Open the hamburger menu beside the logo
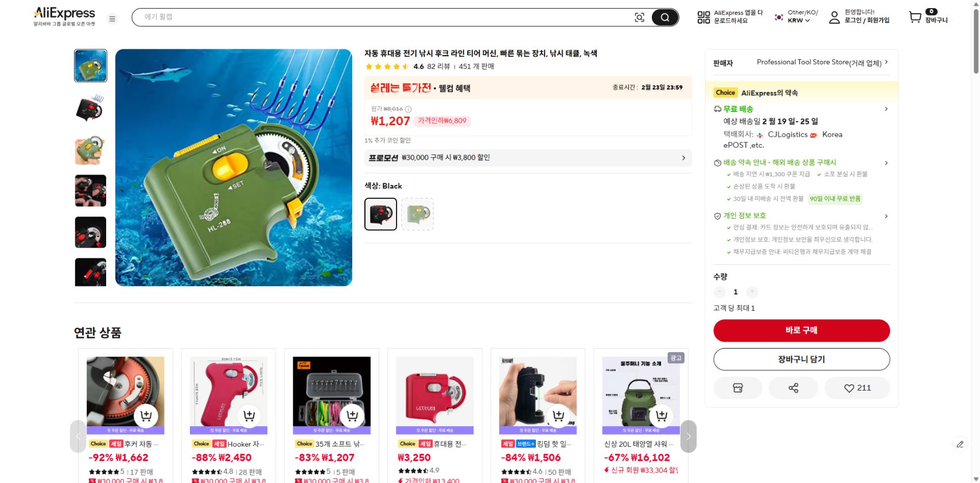Image resolution: width=980 pixels, height=483 pixels. (x=112, y=18)
